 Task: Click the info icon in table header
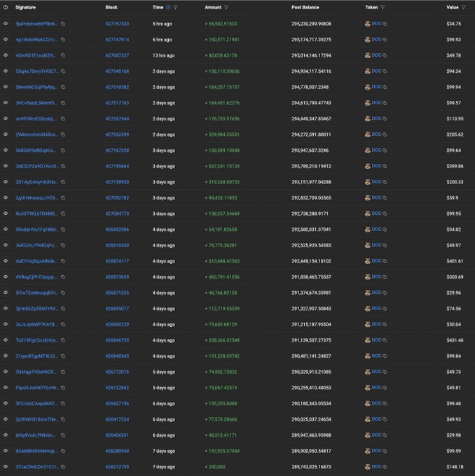[x=6, y=7]
